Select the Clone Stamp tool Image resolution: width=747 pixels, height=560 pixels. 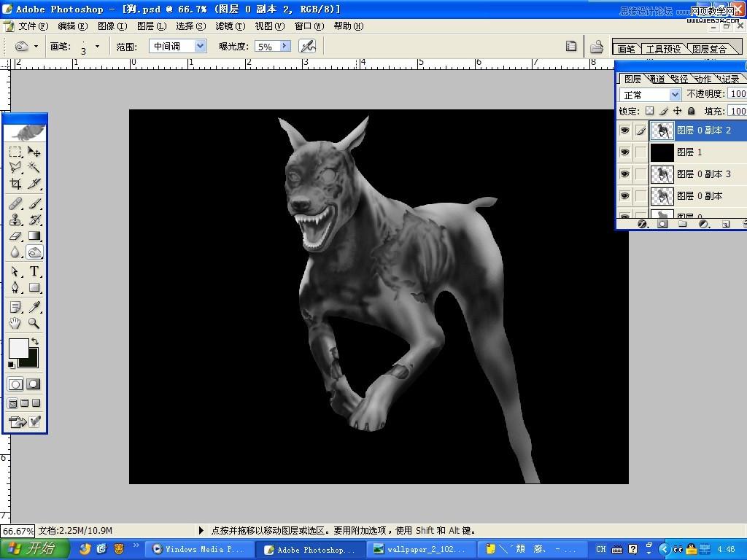coord(15,219)
